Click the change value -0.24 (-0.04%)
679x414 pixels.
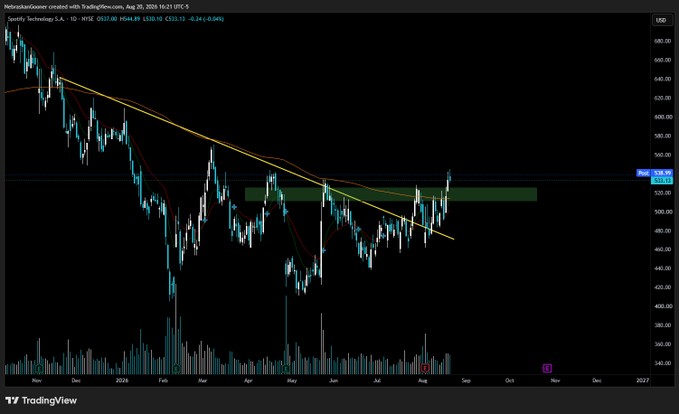[206, 19]
